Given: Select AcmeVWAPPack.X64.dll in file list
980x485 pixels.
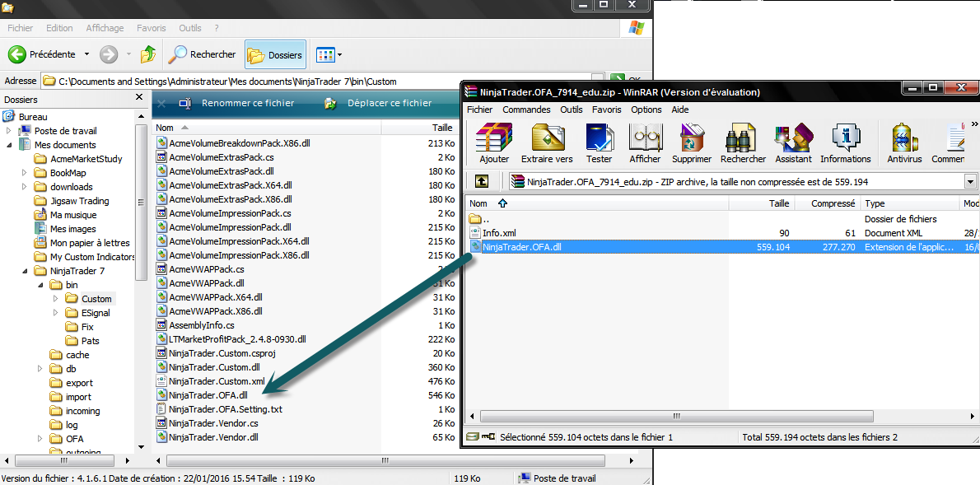Looking at the screenshot, I should pyautogui.click(x=216, y=297).
